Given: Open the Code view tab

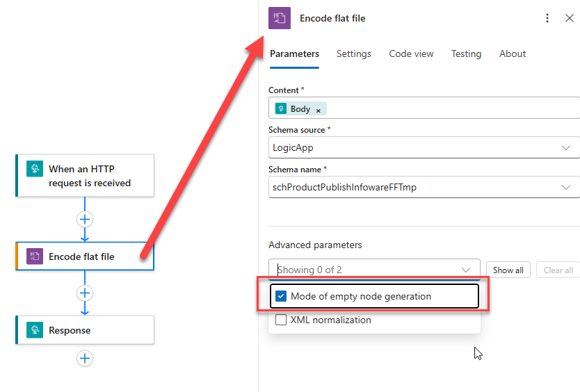Looking at the screenshot, I should (411, 54).
